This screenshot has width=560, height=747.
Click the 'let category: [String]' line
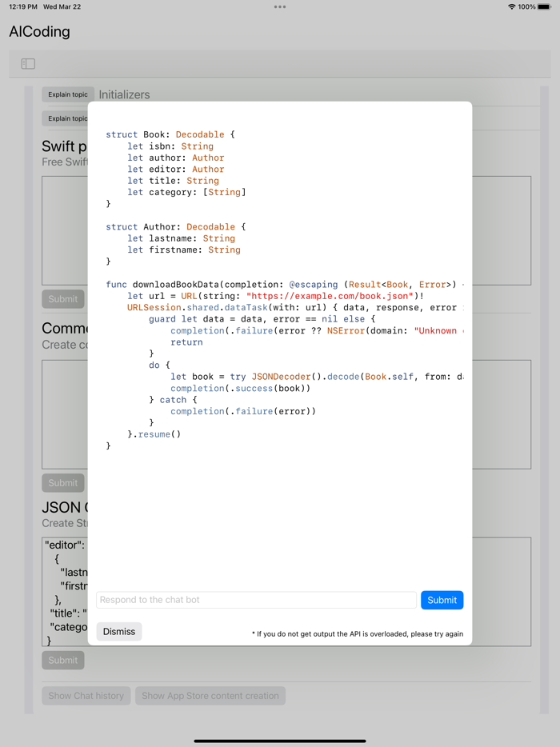(x=186, y=192)
